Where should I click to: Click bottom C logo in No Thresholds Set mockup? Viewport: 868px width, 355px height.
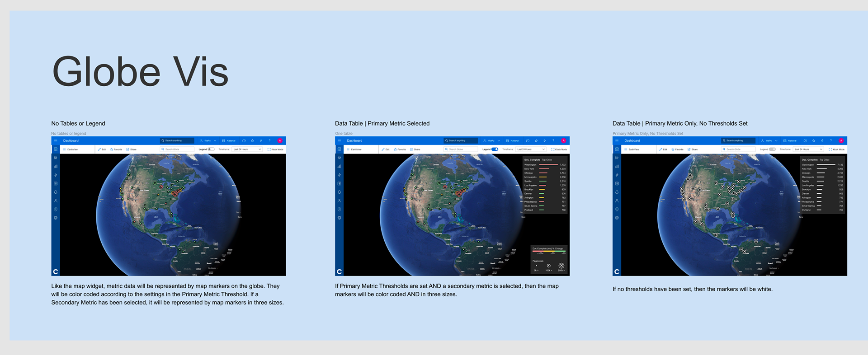pos(617,271)
